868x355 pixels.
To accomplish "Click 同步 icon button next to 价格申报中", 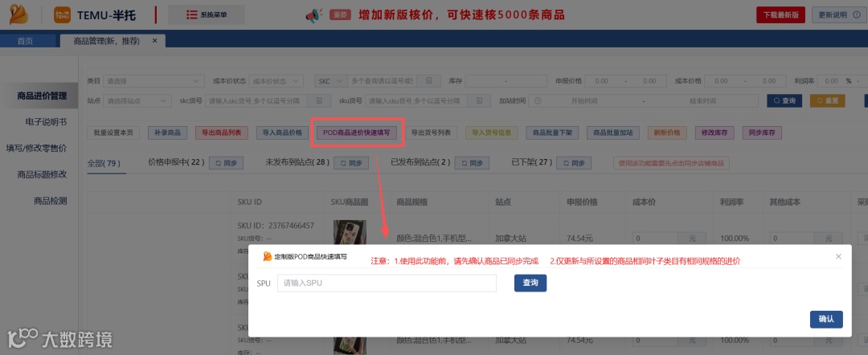I will pos(227,163).
